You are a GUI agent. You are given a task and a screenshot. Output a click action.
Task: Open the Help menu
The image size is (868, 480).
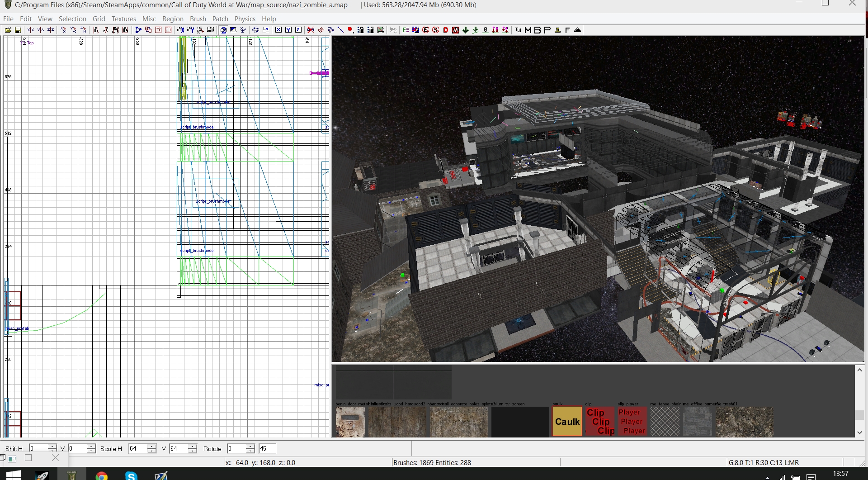[269, 19]
